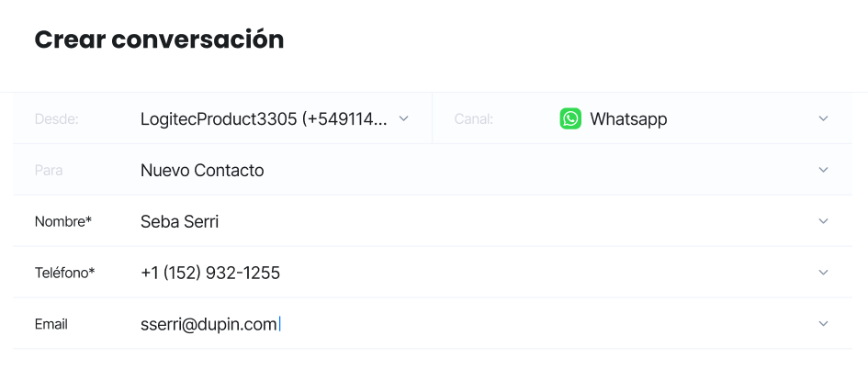This screenshot has height=369, width=868.
Task: Click the Email row chevron
Action: 823,324
